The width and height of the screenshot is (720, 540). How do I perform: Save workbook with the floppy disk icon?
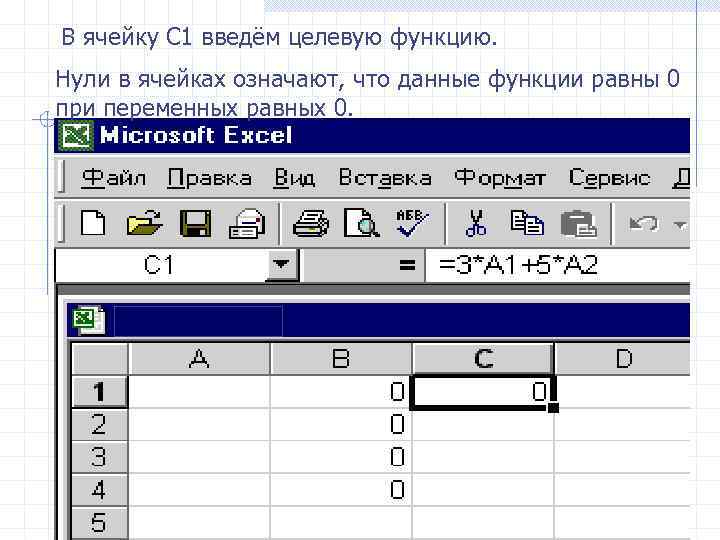click(196, 224)
